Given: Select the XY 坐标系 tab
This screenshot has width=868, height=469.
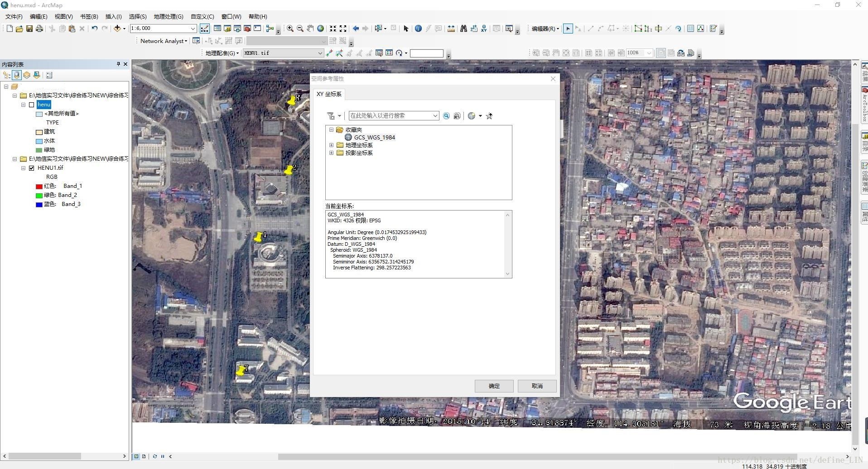Looking at the screenshot, I should tap(329, 94).
